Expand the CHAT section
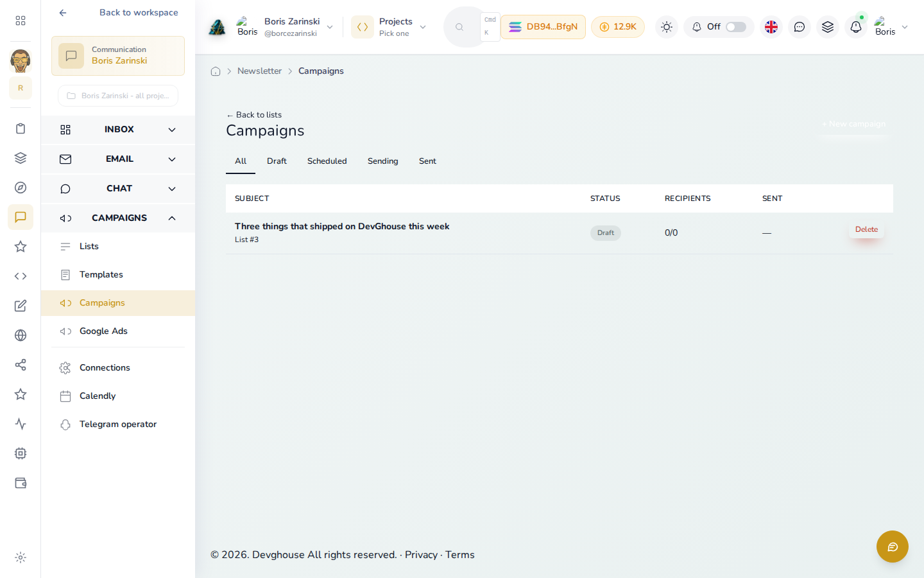This screenshot has height=578, width=924. 118,189
